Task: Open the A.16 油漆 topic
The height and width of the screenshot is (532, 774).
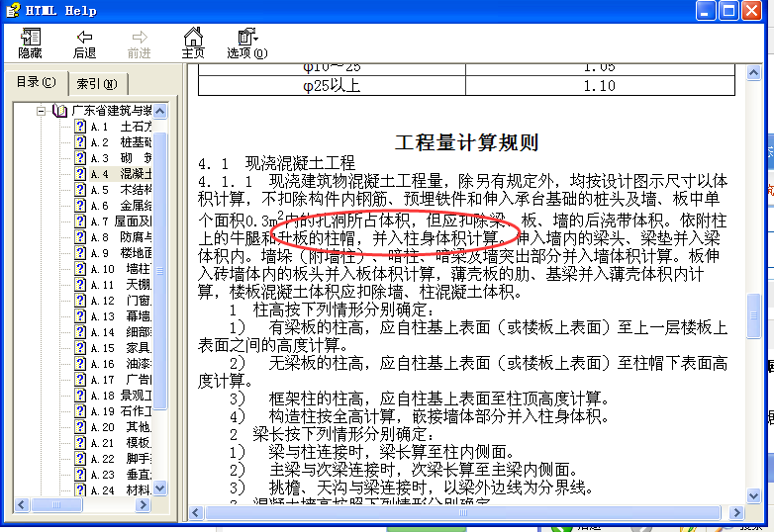Action: (x=121, y=363)
